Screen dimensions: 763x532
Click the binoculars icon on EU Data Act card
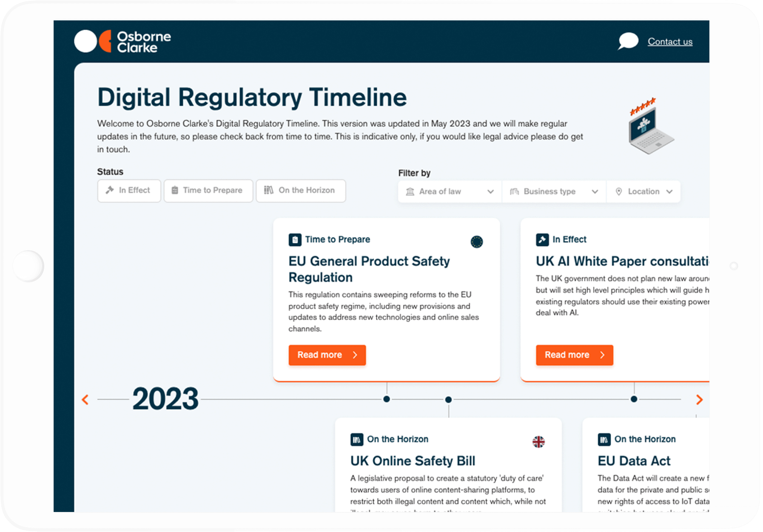click(x=604, y=439)
